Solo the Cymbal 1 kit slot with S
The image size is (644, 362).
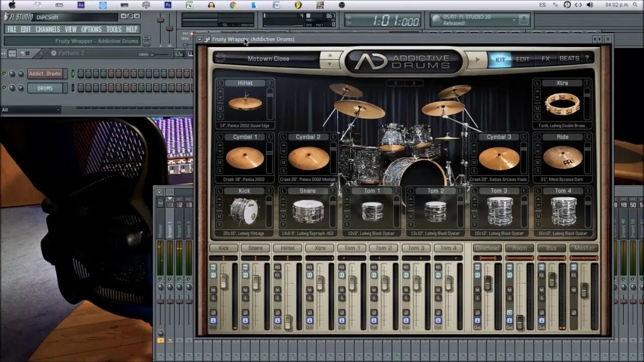(220, 171)
